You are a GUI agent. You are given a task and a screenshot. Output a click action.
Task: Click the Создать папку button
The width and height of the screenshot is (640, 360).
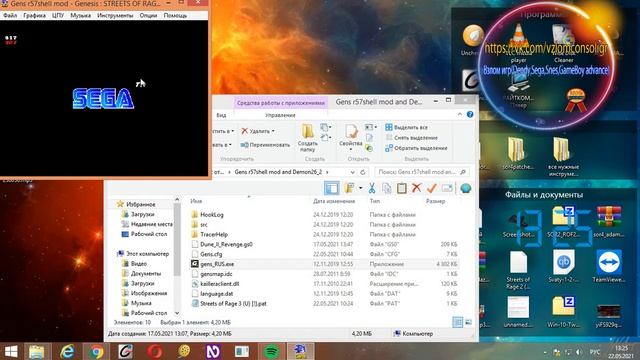pos(307,138)
